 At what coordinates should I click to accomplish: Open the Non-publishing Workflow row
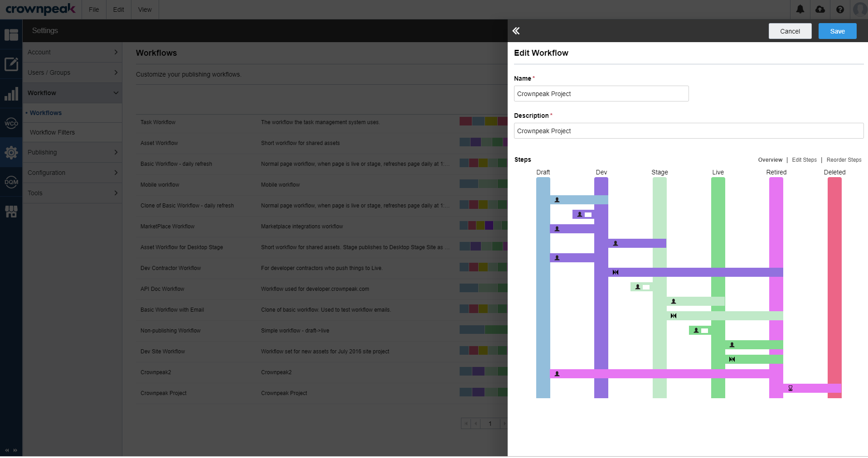click(x=322, y=331)
